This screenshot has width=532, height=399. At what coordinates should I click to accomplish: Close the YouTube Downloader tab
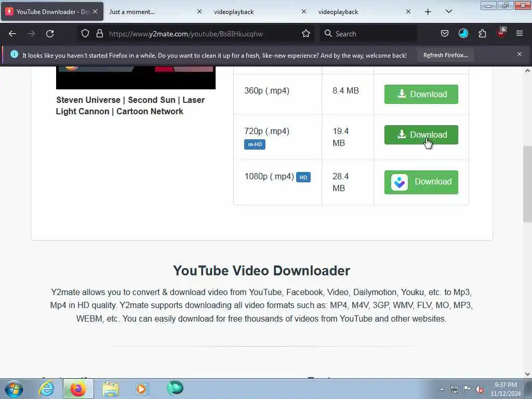pos(96,11)
